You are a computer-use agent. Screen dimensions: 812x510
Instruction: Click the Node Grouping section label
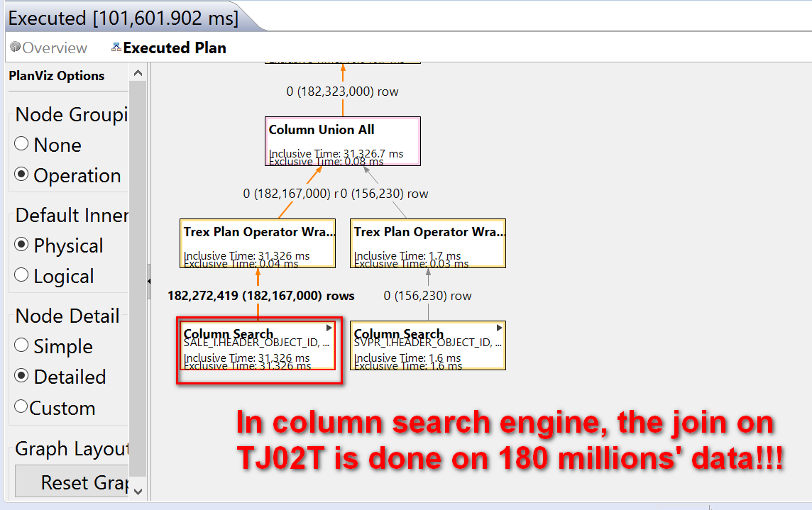click(x=72, y=114)
